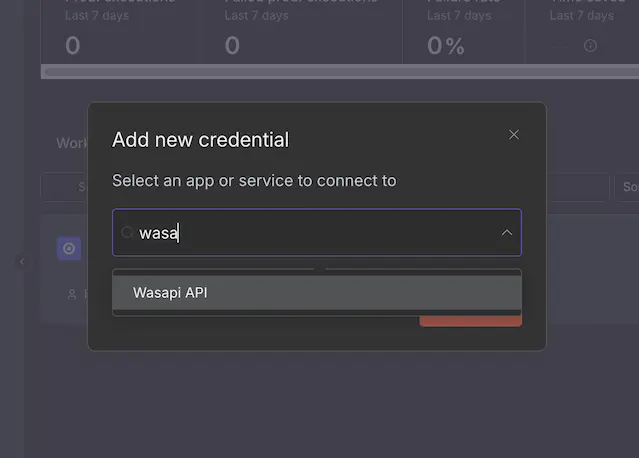The height and width of the screenshot is (458, 639).
Task: Click the purple workflow icon
Action: pyautogui.click(x=69, y=248)
